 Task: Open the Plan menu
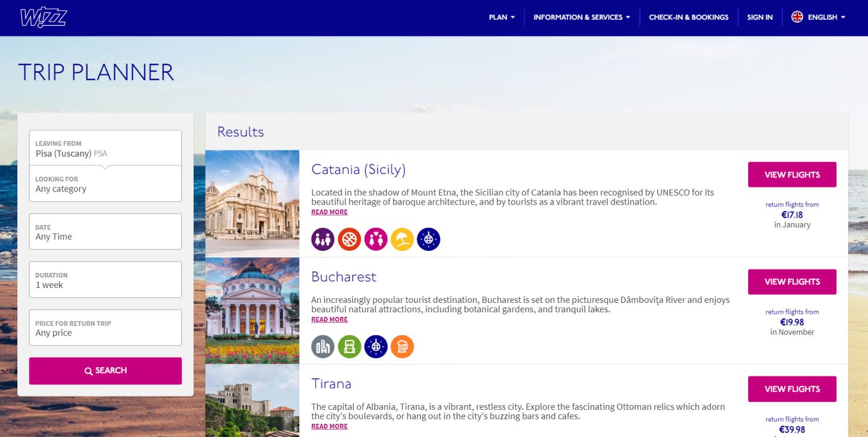click(x=502, y=17)
